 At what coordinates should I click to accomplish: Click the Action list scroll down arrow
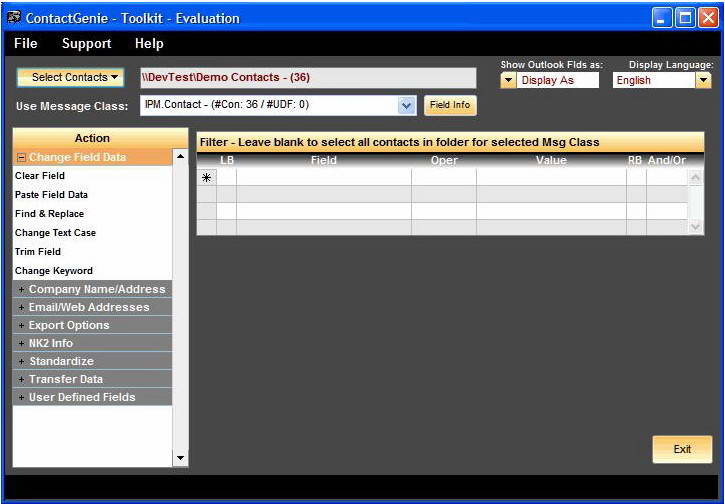[x=180, y=458]
